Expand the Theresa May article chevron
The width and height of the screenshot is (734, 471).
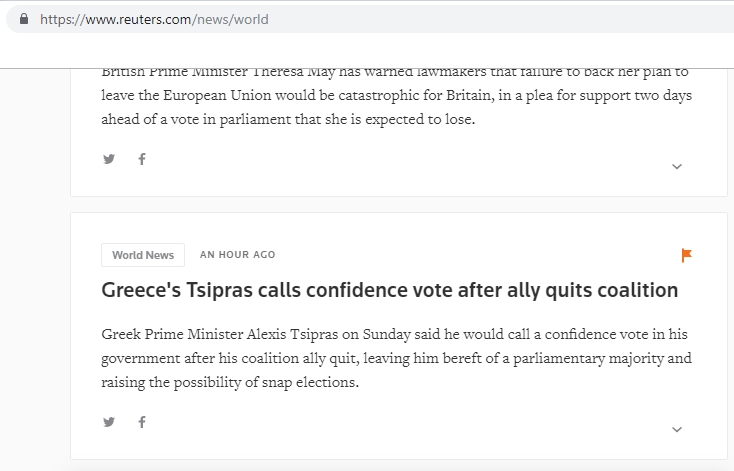tap(677, 166)
